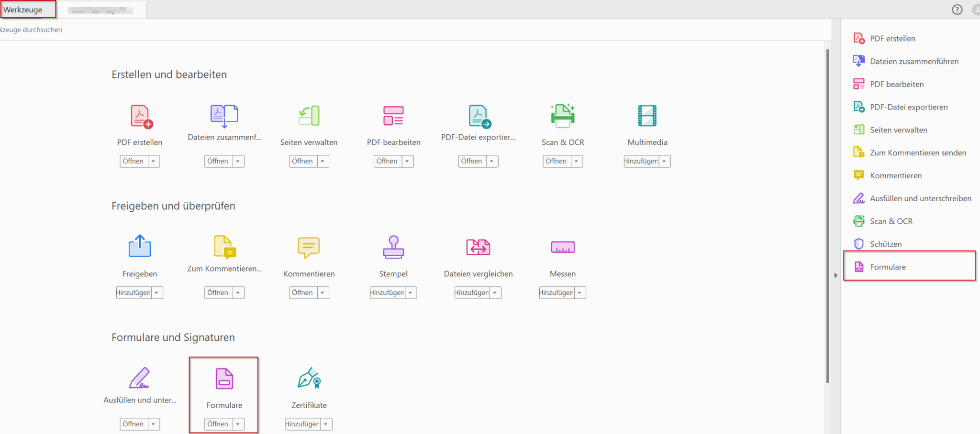Click the help question mark icon
The height and width of the screenshot is (434, 980).
[x=957, y=10]
